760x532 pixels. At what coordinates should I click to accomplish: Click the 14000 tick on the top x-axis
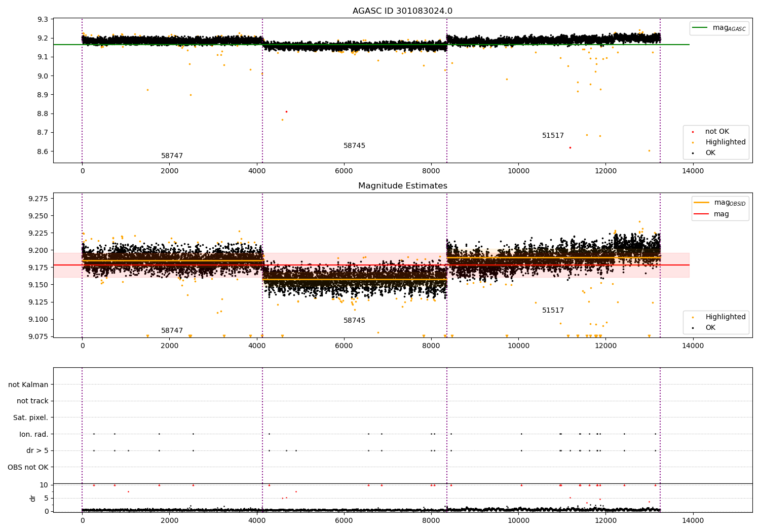click(x=693, y=171)
